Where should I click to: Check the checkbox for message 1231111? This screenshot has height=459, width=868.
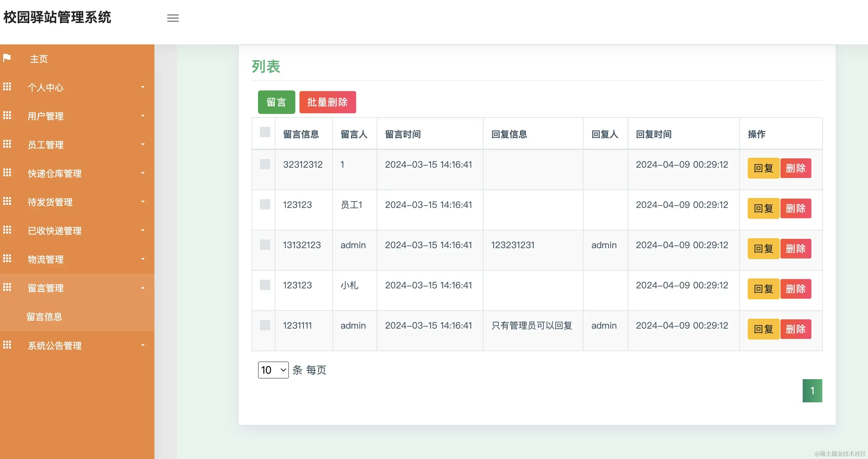pos(264,325)
